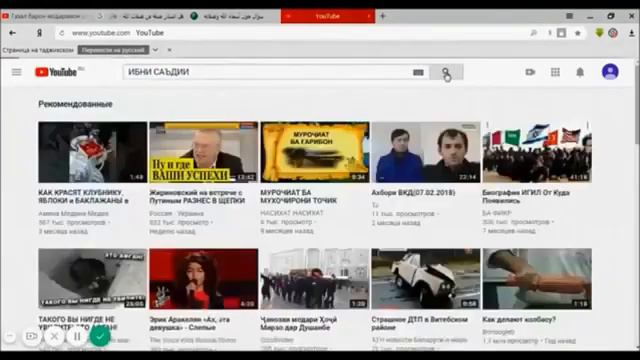Click the create video camera icon
This screenshot has height=360, width=640.
tap(530, 72)
